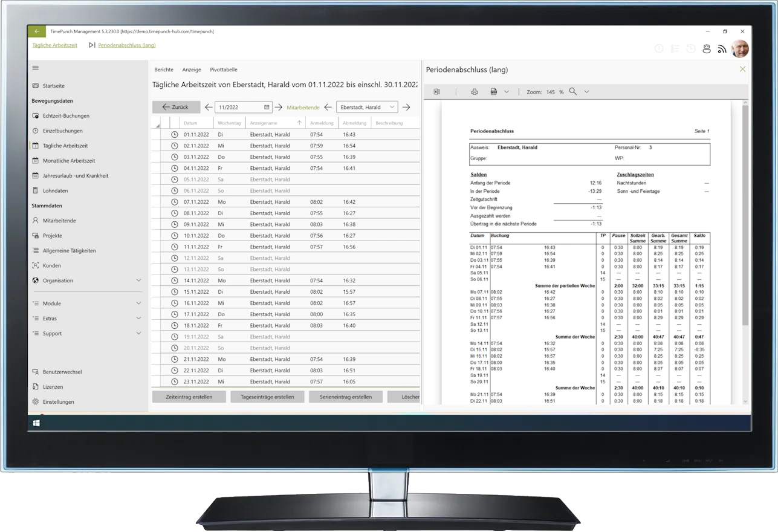Viewport: 778px width, 532px height.
Task: Open Kunden in the sidebar
Action: pyautogui.click(x=47, y=265)
